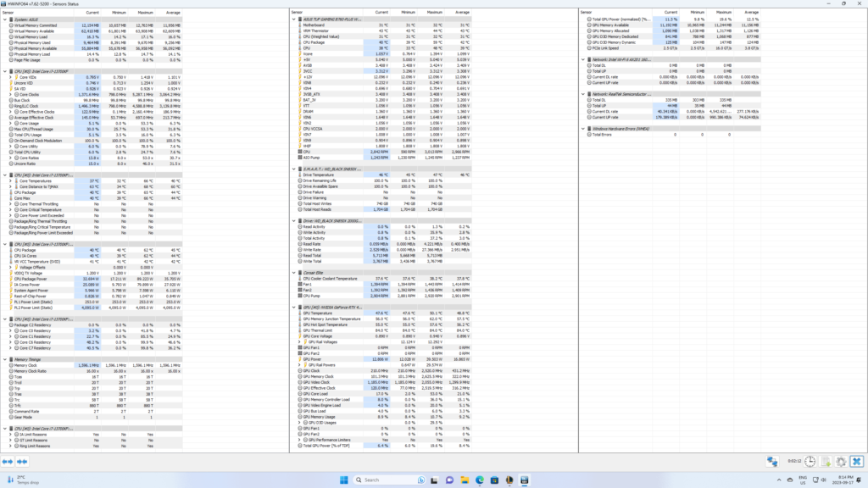Select the Drive Remaining Life row
The width and height of the screenshot is (868, 488).
pyautogui.click(x=381, y=181)
